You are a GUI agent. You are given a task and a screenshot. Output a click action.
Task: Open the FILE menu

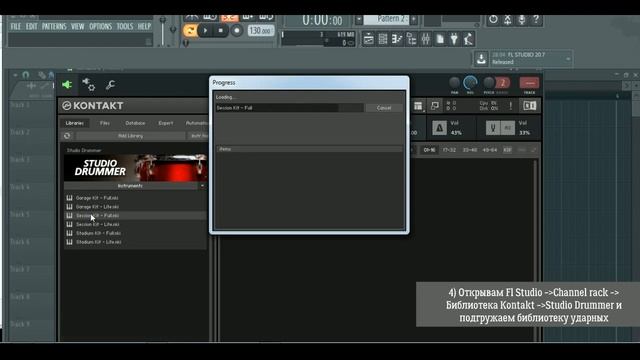(x=16, y=27)
